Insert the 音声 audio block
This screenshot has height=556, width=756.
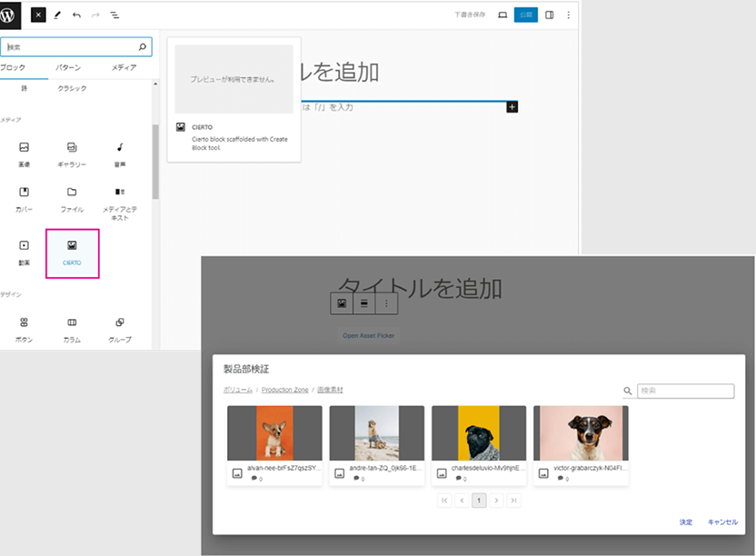click(120, 154)
